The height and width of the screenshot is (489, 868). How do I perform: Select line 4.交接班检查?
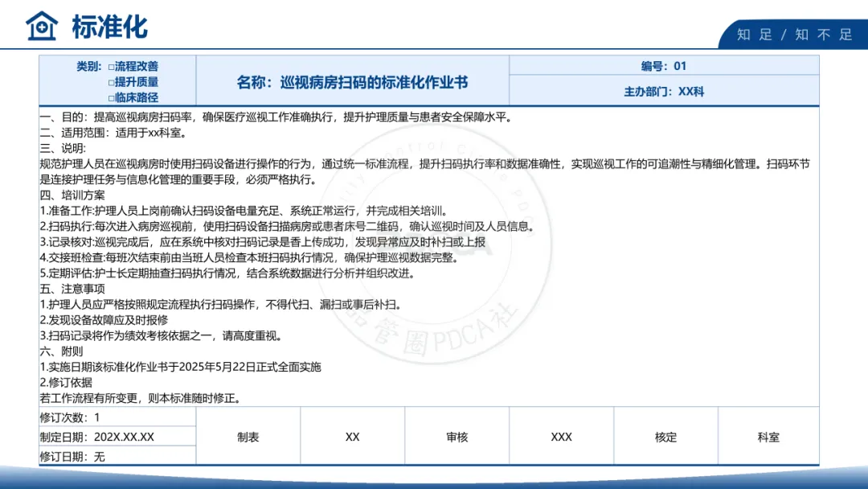pos(250,257)
